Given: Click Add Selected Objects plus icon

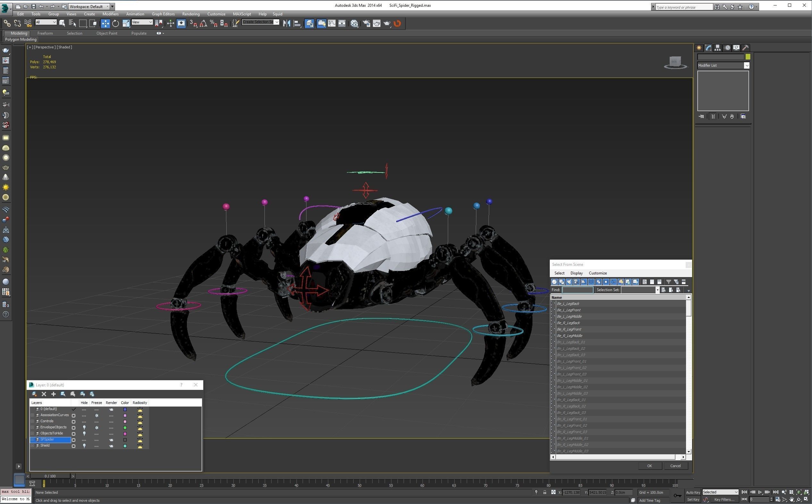Looking at the screenshot, I should [x=53, y=394].
